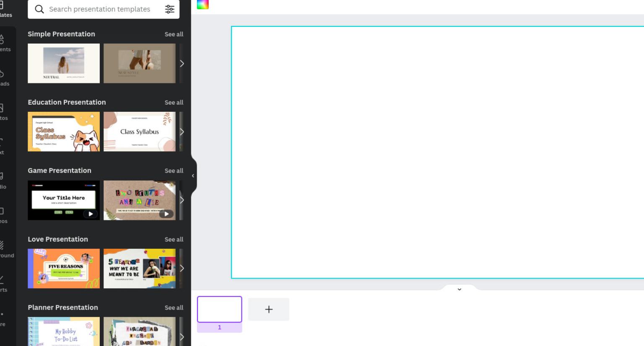Open the Background sidebar tab
Screen dimensions: 644x346
coord(7,250)
